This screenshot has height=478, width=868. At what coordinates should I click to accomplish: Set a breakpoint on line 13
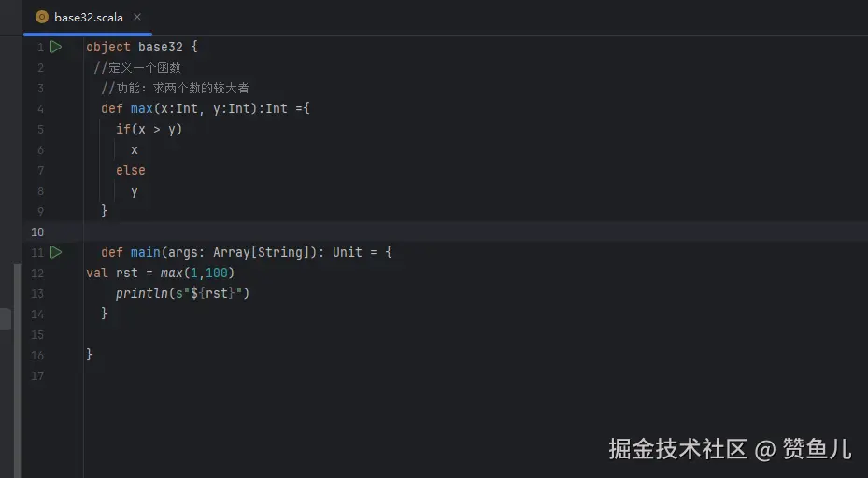tap(37, 293)
